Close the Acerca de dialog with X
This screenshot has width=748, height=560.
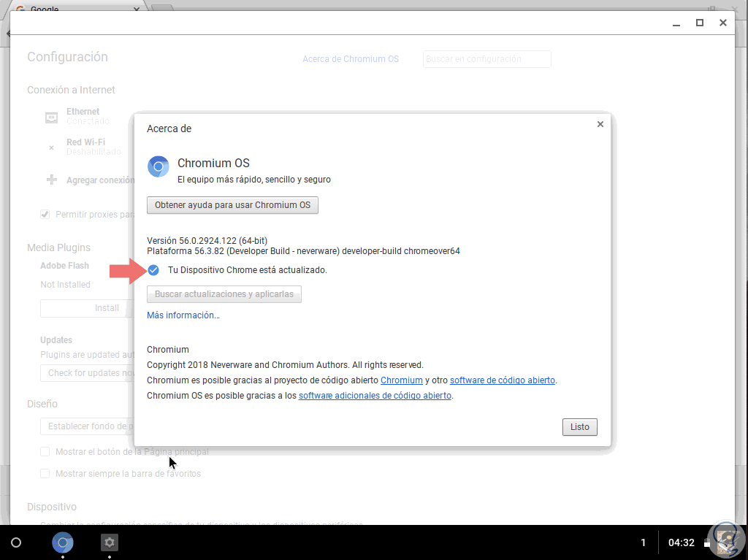600,124
